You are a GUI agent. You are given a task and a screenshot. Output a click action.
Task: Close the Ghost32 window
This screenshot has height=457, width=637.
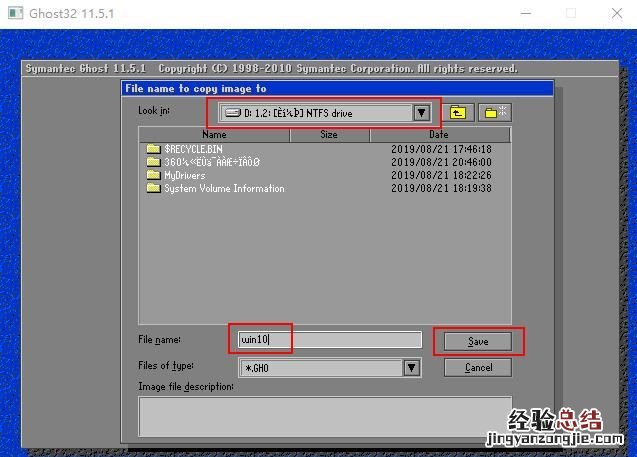tap(615, 14)
